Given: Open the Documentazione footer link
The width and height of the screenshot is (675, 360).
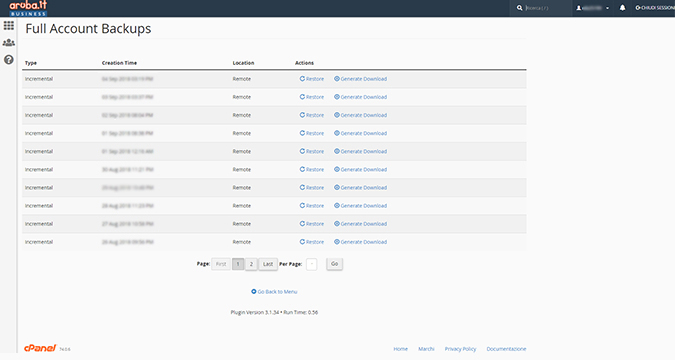Looking at the screenshot, I should pyautogui.click(x=506, y=349).
